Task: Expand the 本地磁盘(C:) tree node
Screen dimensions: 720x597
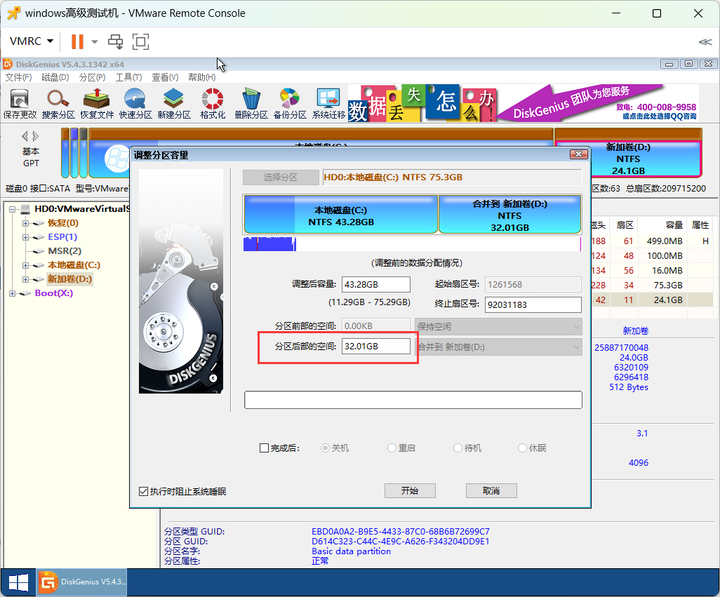Action: point(25,265)
